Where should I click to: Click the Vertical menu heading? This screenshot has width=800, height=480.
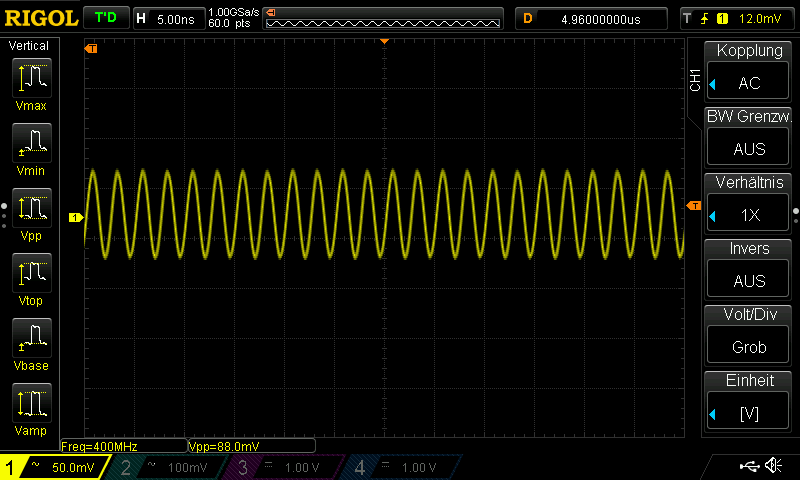tap(29, 46)
